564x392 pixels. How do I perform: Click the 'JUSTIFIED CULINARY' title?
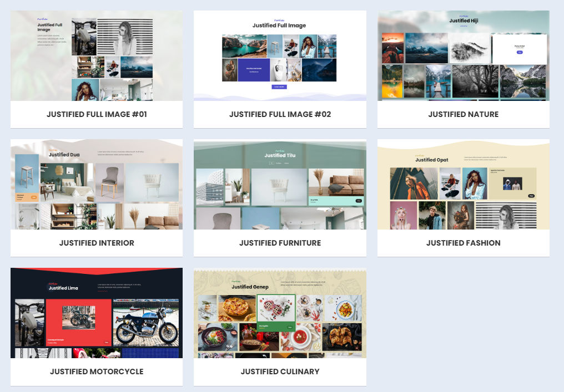click(280, 371)
